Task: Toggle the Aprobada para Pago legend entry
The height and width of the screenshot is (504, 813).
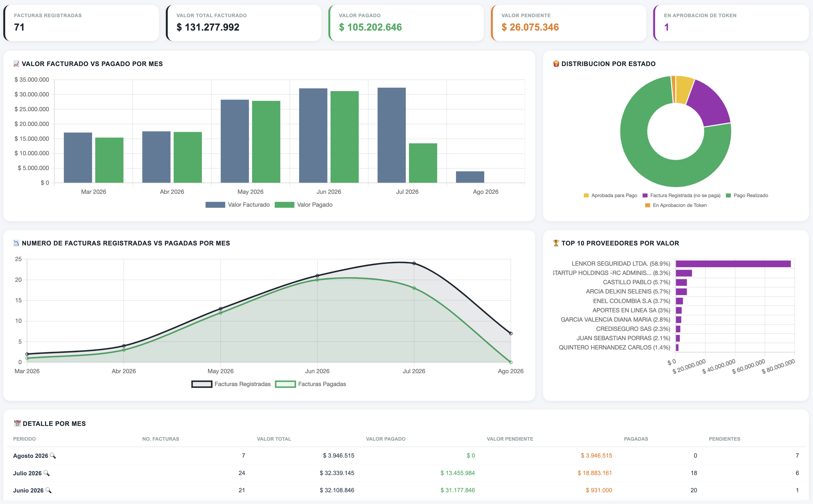Action: (610, 195)
